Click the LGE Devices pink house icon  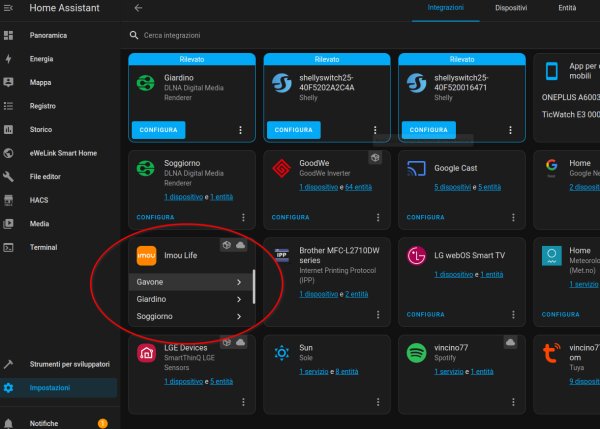[147, 353]
